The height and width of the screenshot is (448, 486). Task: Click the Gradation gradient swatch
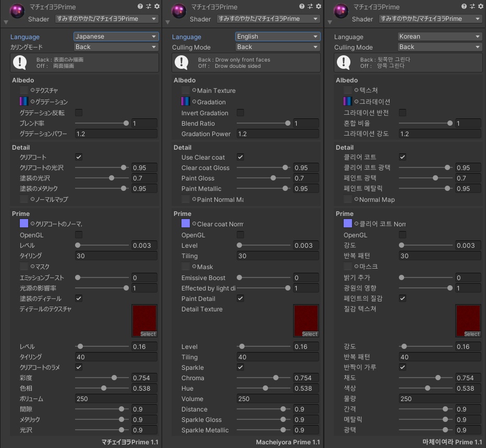pos(185,101)
